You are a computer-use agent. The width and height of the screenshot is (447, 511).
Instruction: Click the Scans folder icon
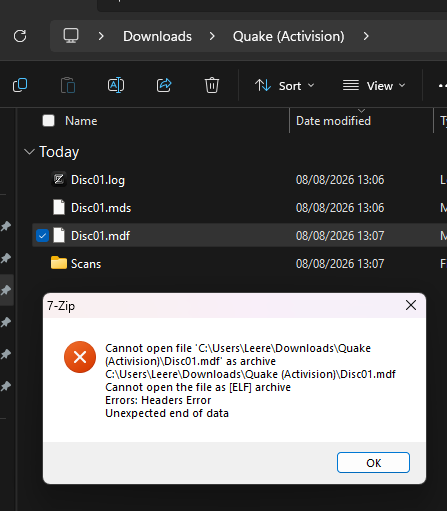tap(59, 263)
